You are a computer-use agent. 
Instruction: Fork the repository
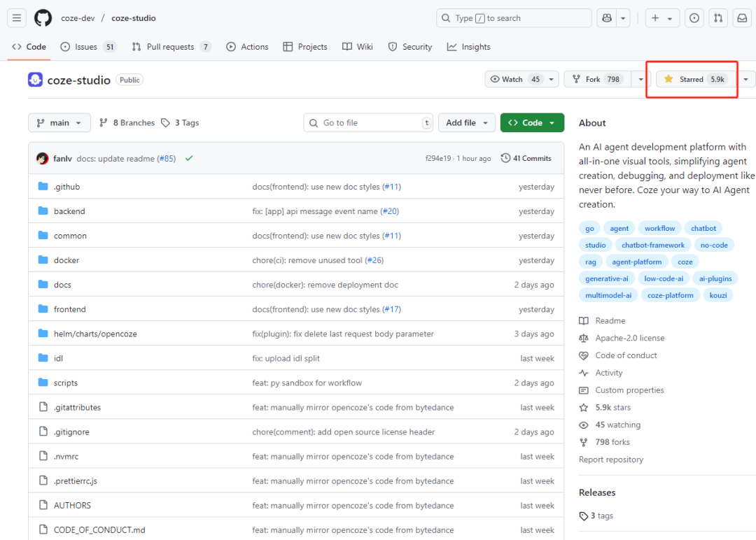(x=597, y=79)
